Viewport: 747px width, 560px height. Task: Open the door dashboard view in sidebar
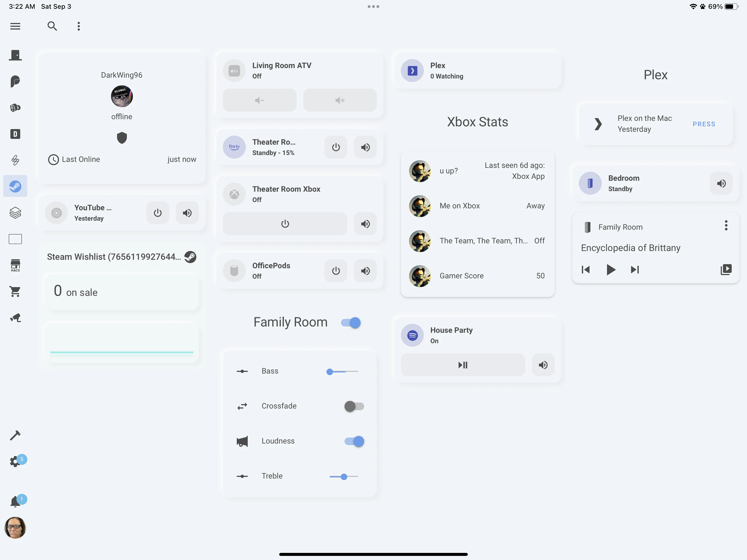click(15, 55)
